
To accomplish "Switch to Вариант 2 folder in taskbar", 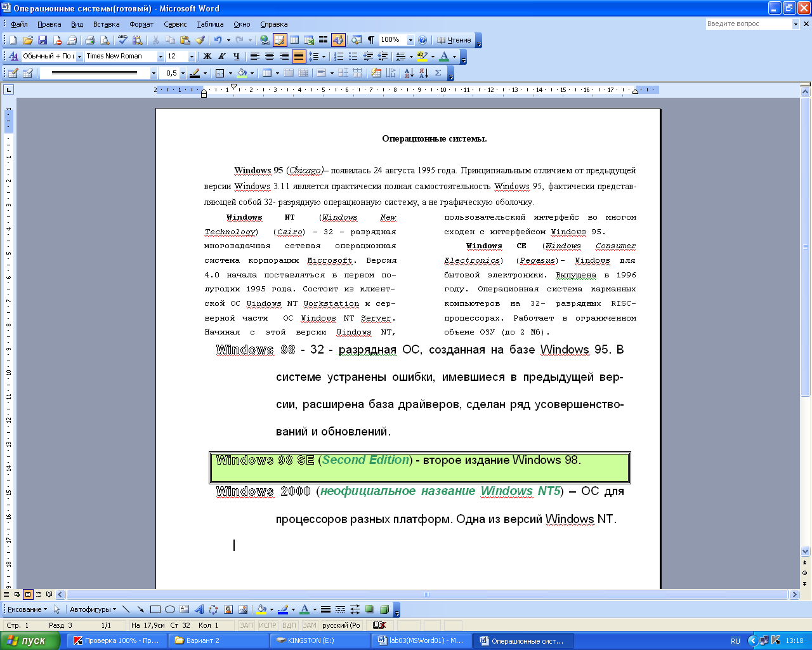I will [219, 640].
